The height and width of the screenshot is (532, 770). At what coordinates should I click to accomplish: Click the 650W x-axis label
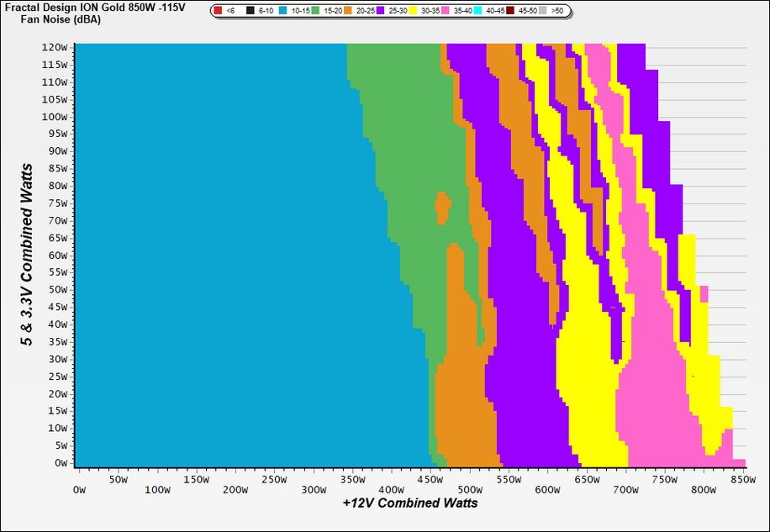click(587, 480)
